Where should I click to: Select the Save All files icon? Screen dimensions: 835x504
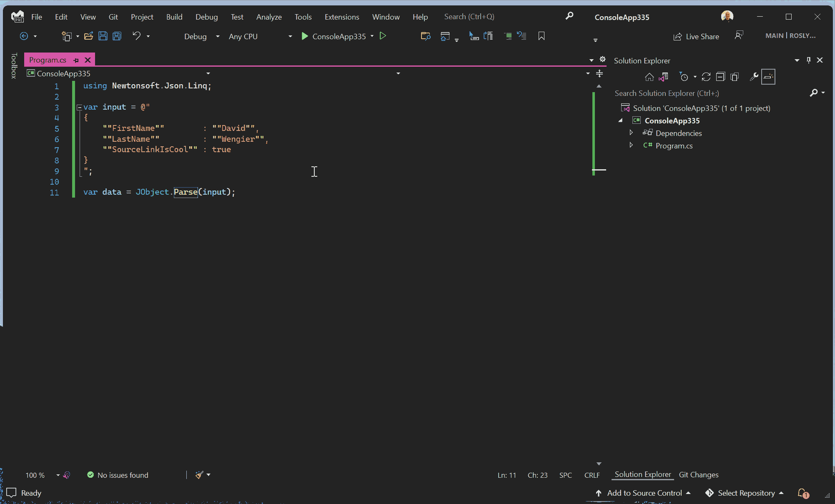pyautogui.click(x=117, y=36)
